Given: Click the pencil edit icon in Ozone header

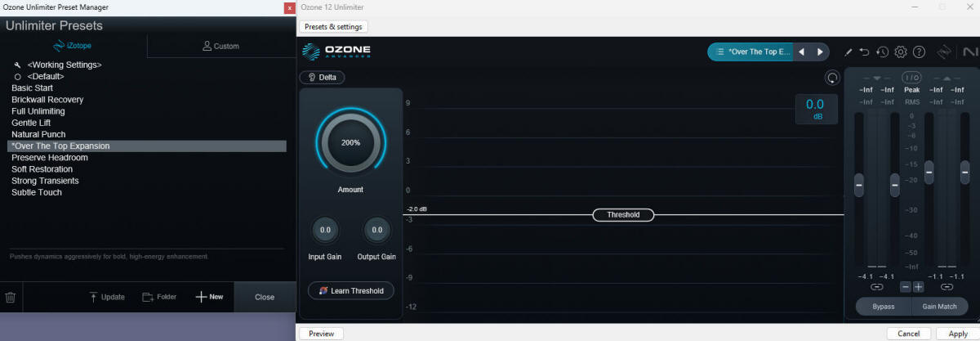Looking at the screenshot, I should tap(849, 52).
